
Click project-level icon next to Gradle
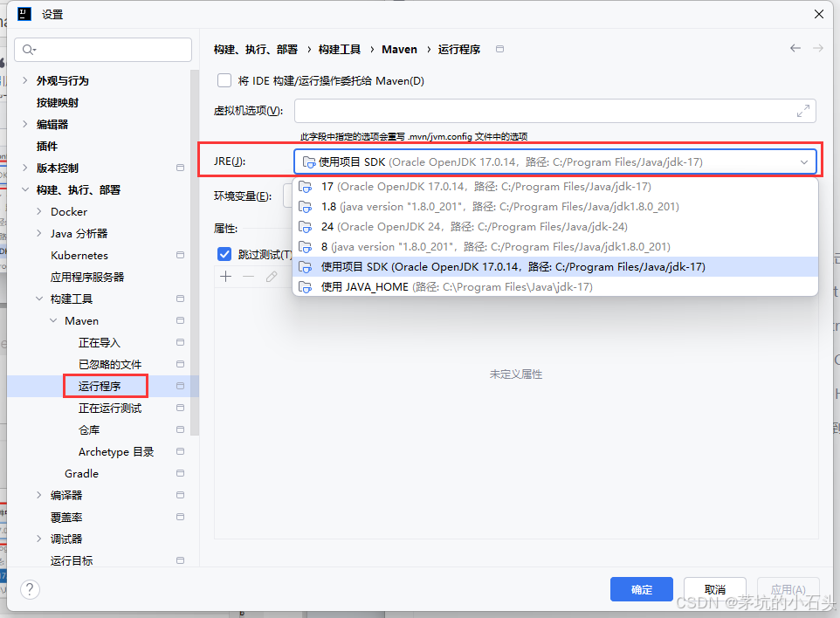tap(180, 473)
